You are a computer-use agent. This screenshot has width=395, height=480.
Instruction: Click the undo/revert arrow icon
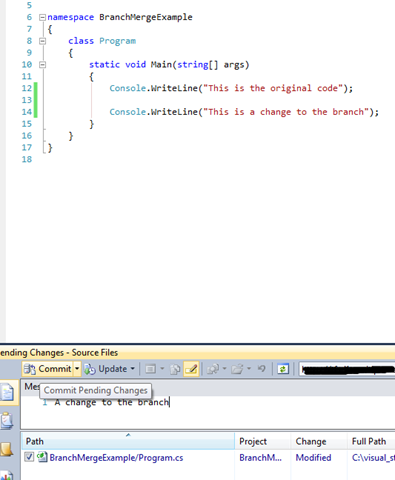pyautogui.click(x=262, y=369)
